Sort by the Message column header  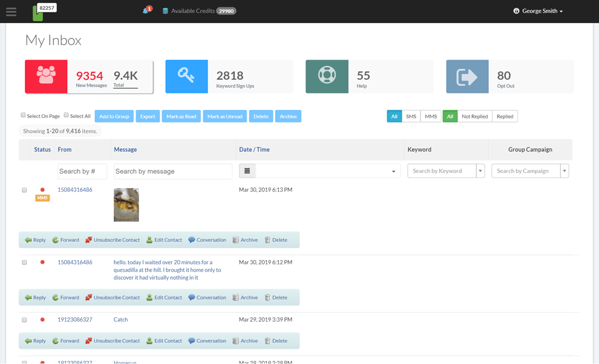pos(125,150)
